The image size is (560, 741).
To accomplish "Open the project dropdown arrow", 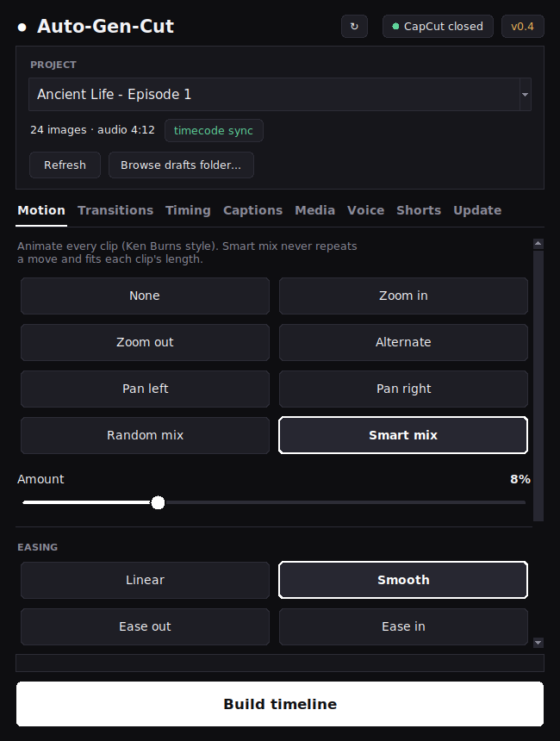I will 525,95.
